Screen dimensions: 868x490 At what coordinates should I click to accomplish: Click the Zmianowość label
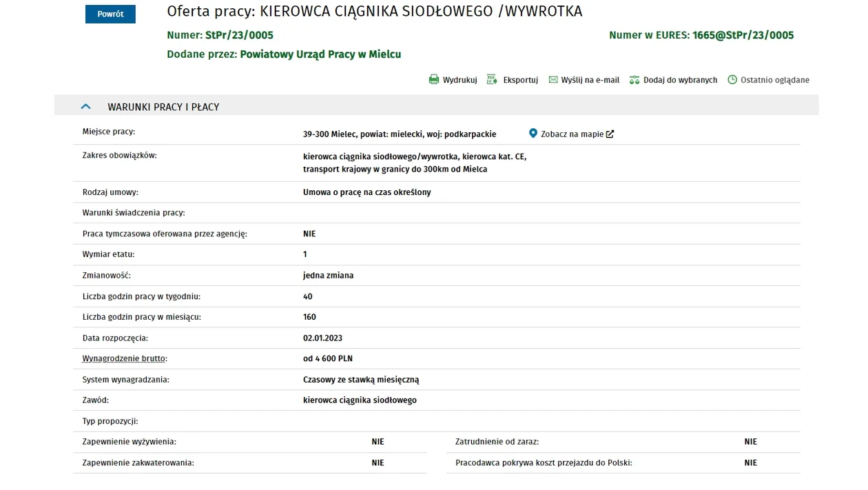106,276
